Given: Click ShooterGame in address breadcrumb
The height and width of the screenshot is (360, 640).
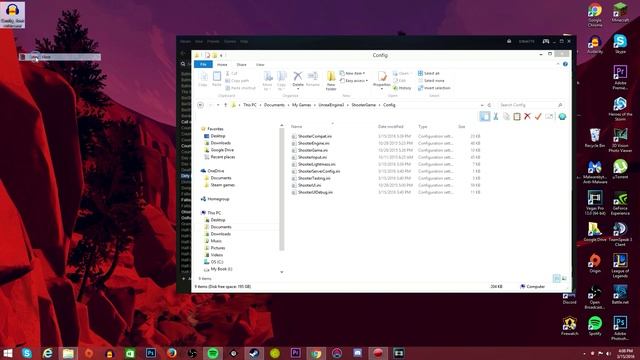Looking at the screenshot, I should click(x=363, y=105).
